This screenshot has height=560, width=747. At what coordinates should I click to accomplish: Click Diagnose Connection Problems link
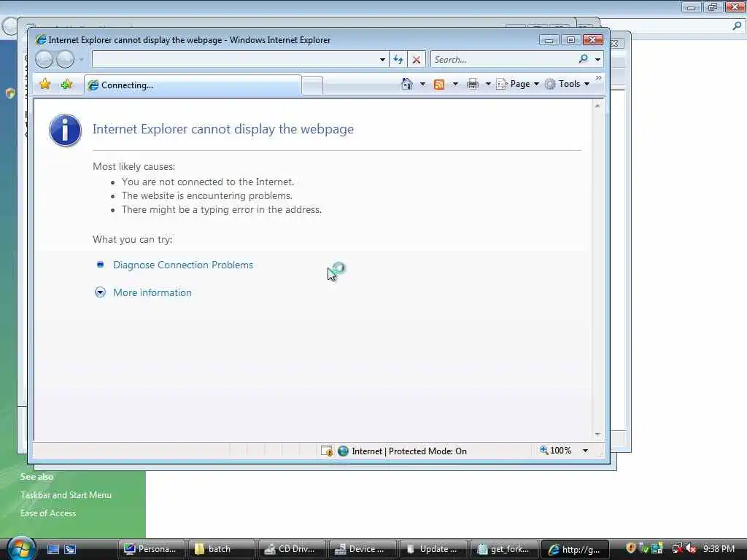point(183,265)
